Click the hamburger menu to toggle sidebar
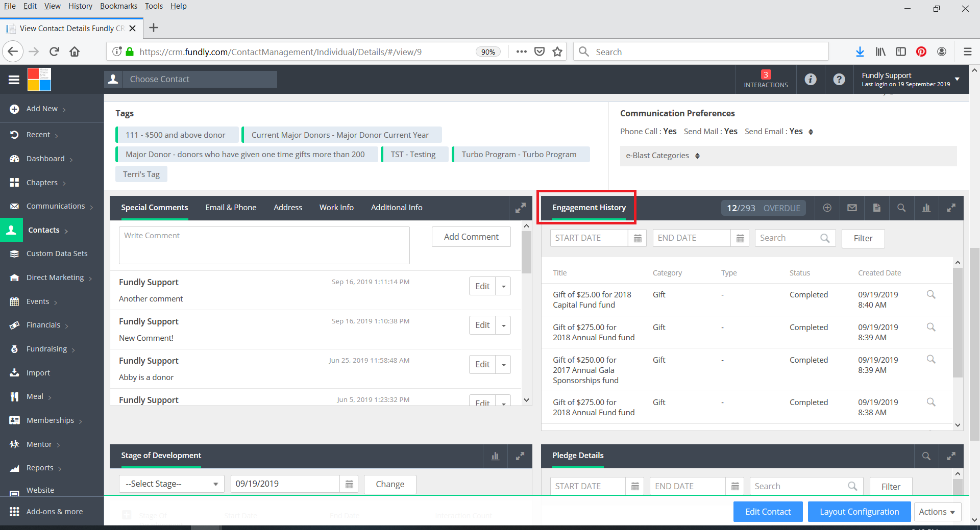Viewport: 980px width, 530px height. (x=14, y=80)
